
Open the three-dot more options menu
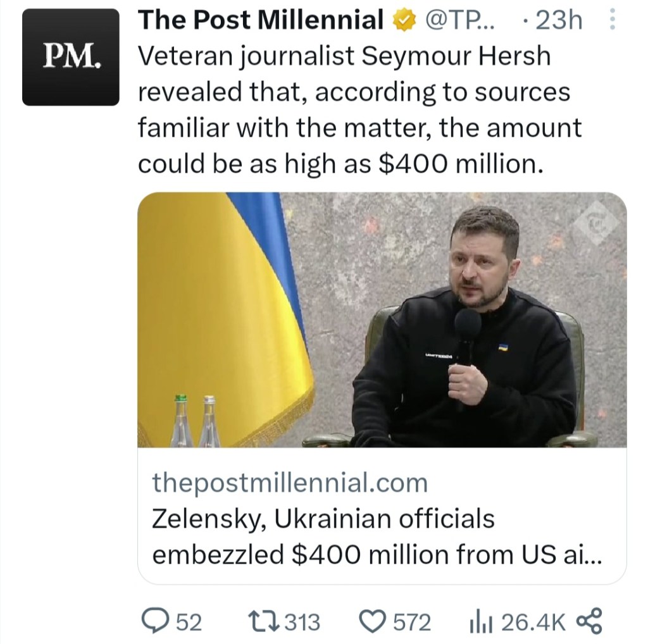click(611, 22)
